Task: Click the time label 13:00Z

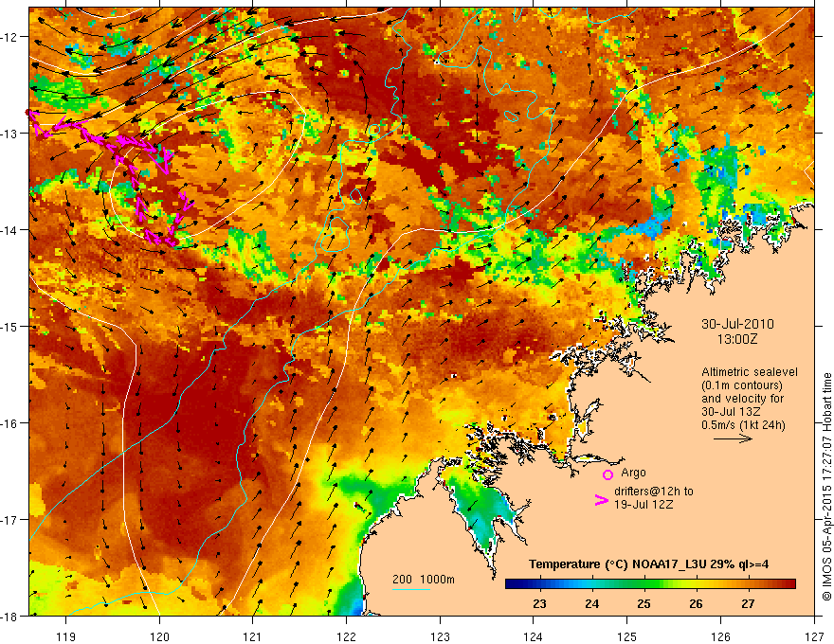Action: coord(737,339)
